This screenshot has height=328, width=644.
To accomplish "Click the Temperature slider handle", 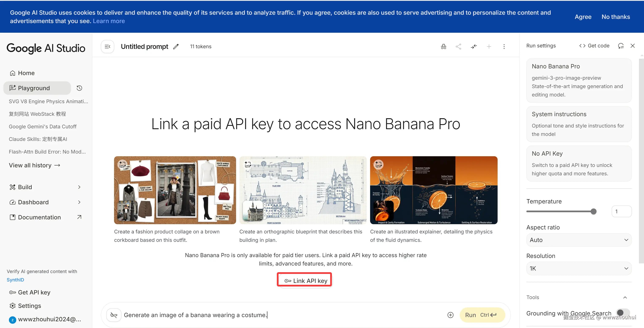I will click(594, 211).
